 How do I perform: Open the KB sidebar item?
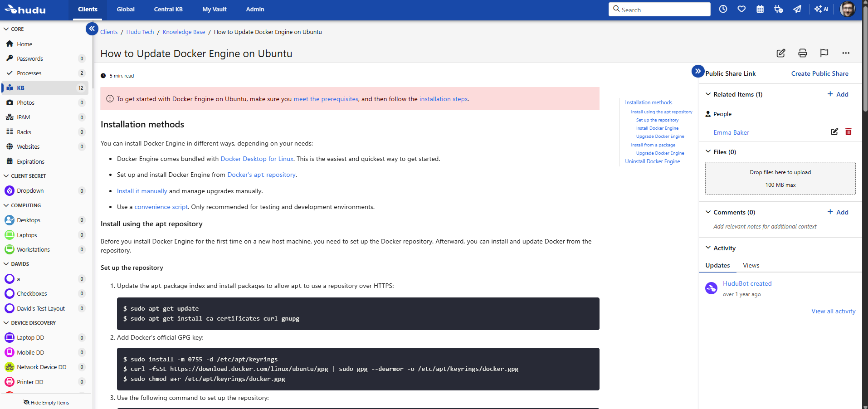click(45, 88)
